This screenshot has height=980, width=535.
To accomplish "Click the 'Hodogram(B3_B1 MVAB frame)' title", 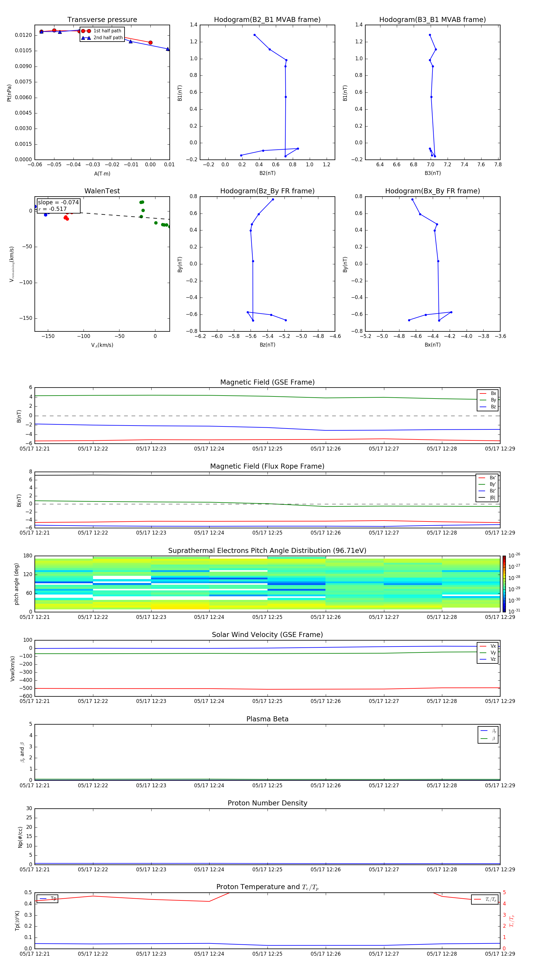I will click(x=432, y=20).
